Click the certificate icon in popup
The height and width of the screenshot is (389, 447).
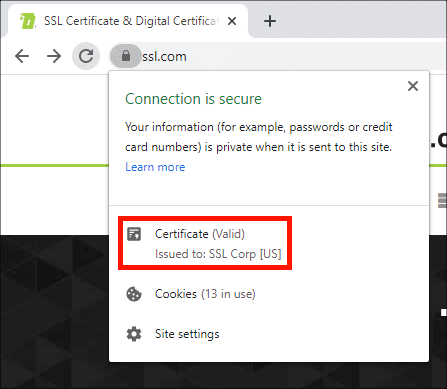click(x=134, y=234)
